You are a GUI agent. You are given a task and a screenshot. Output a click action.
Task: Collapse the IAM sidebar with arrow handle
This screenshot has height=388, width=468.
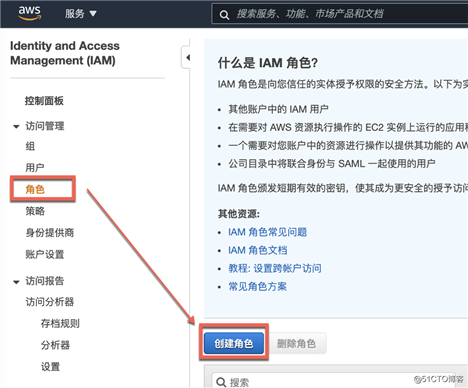[x=186, y=58]
